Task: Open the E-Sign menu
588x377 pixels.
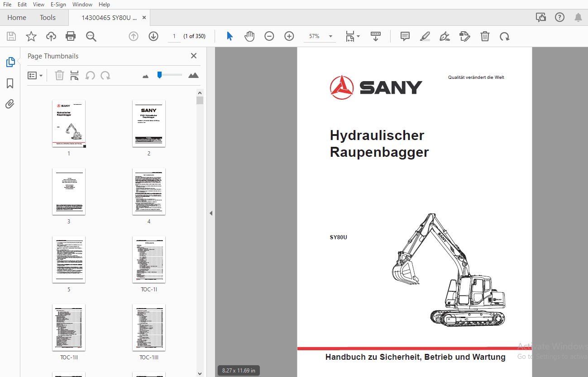Action: point(58,5)
